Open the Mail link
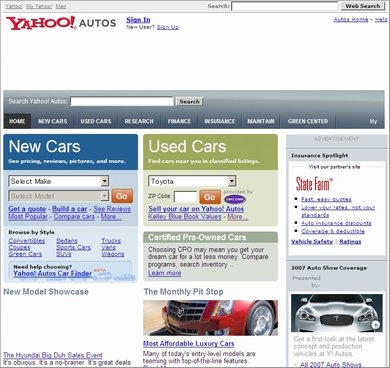 click(61, 6)
